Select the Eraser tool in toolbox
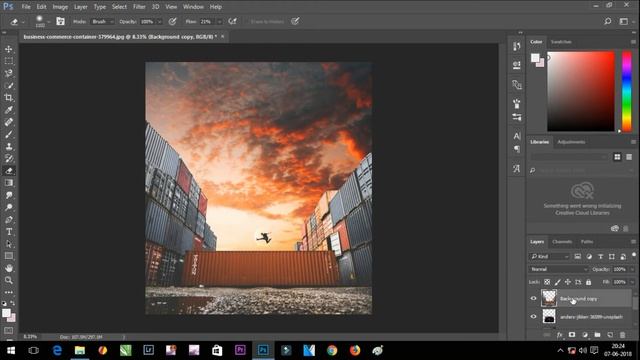This screenshot has height=360, width=640. (x=9, y=171)
